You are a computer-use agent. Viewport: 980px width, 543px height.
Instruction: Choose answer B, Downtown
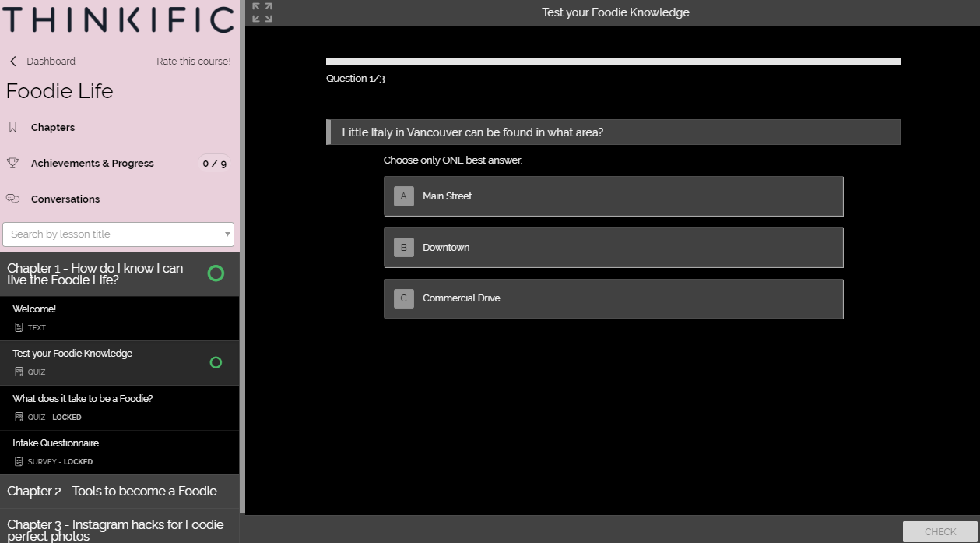click(613, 248)
